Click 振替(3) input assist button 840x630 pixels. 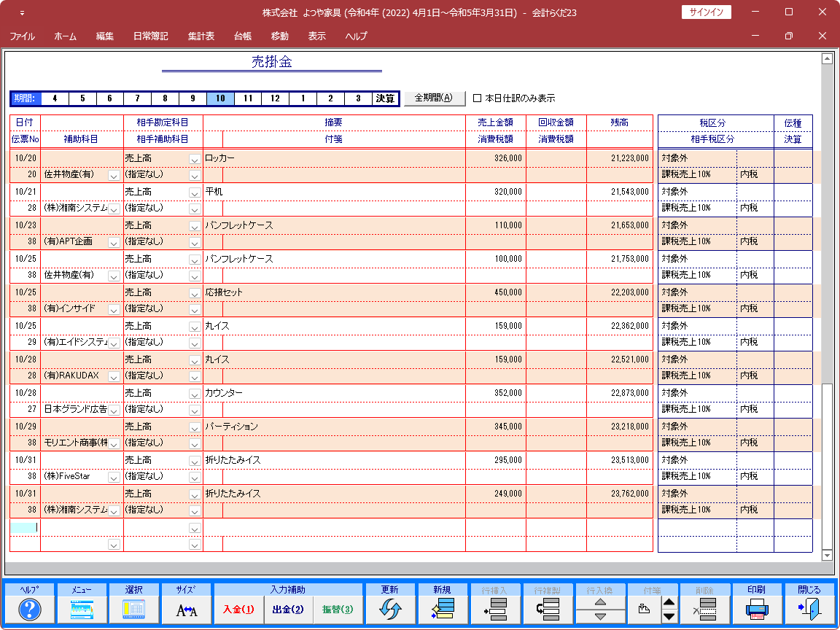tap(338, 610)
